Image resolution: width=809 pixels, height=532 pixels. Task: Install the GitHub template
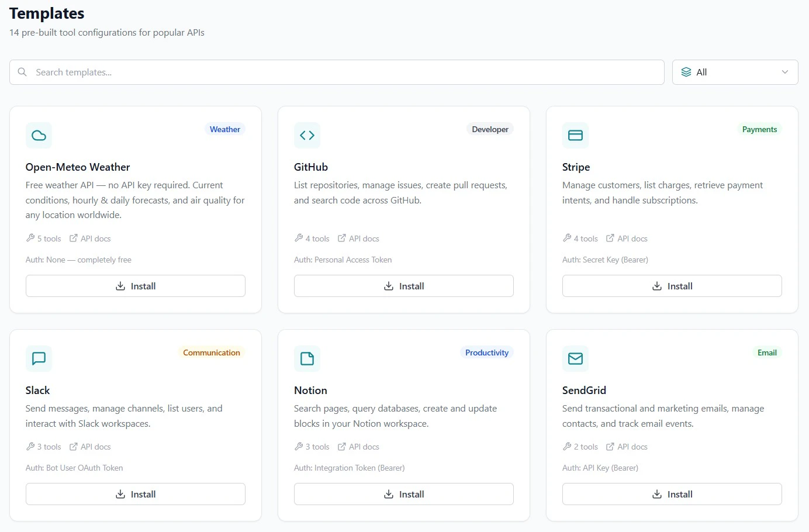click(404, 286)
